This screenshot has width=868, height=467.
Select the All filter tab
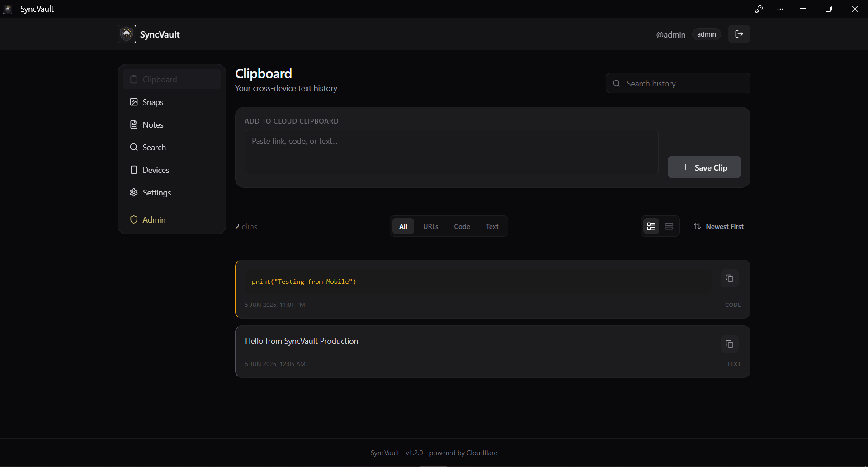click(x=403, y=226)
